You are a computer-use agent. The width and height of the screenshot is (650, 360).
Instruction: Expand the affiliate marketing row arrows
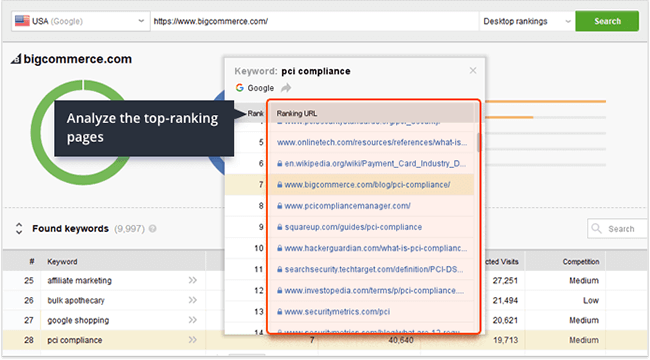pos(192,280)
